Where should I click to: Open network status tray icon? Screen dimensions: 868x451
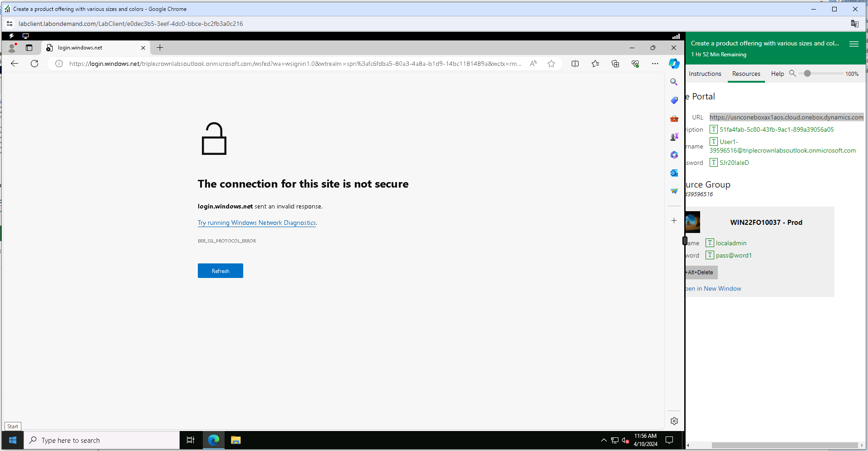pyautogui.click(x=615, y=440)
